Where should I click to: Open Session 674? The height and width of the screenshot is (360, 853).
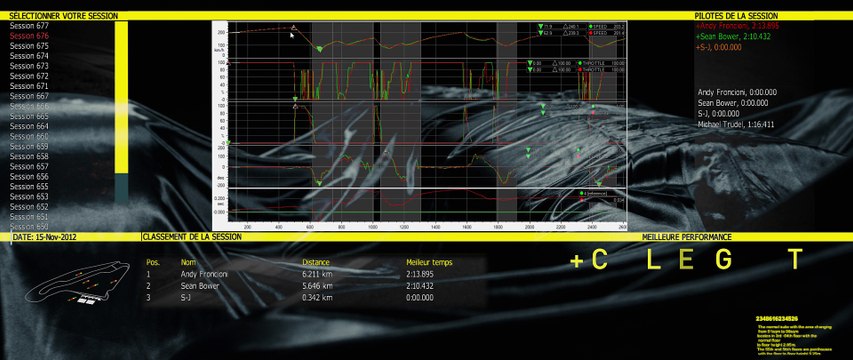click(x=29, y=56)
